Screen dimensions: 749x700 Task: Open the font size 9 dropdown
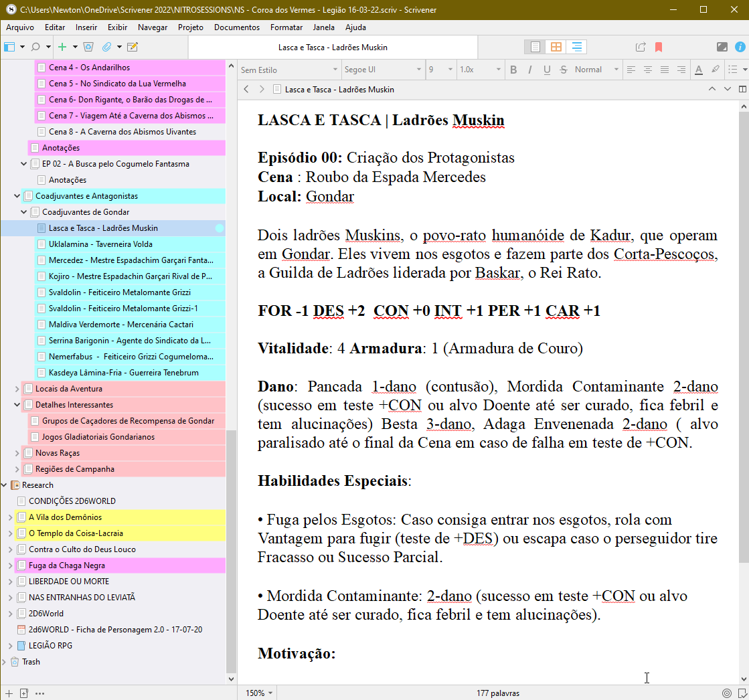point(440,70)
